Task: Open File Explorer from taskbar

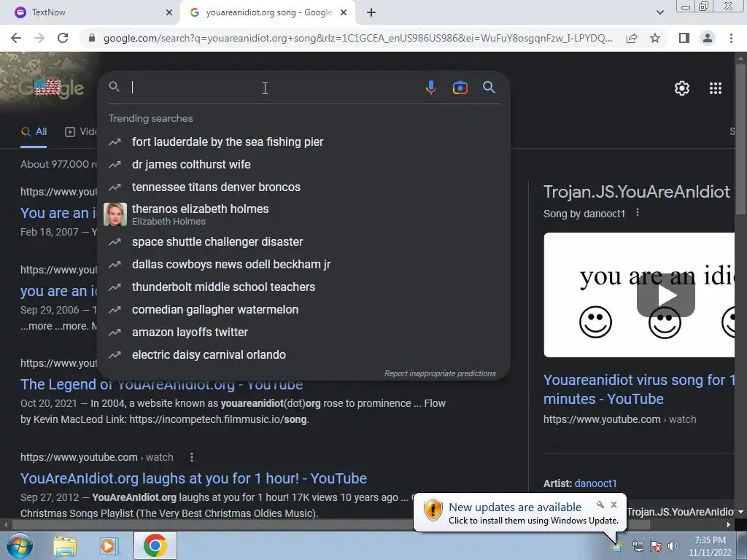Action: (65, 545)
